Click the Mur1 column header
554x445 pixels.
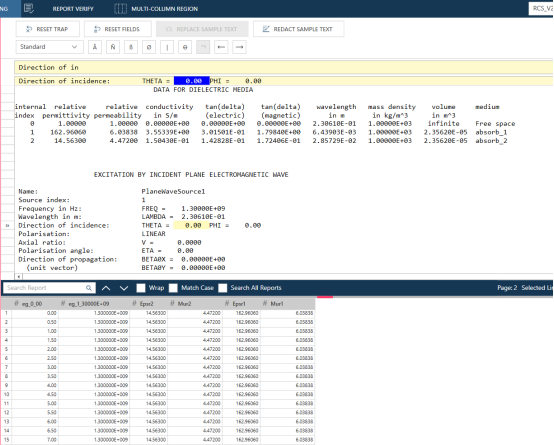pyautogui.click(x=287, y=304)
